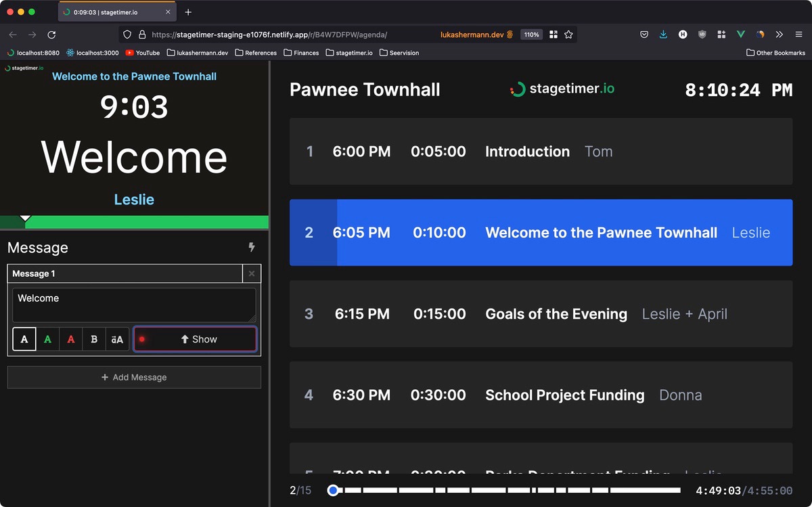
Task: Click the lightning bolt icon beside Message
Action: 252,248
